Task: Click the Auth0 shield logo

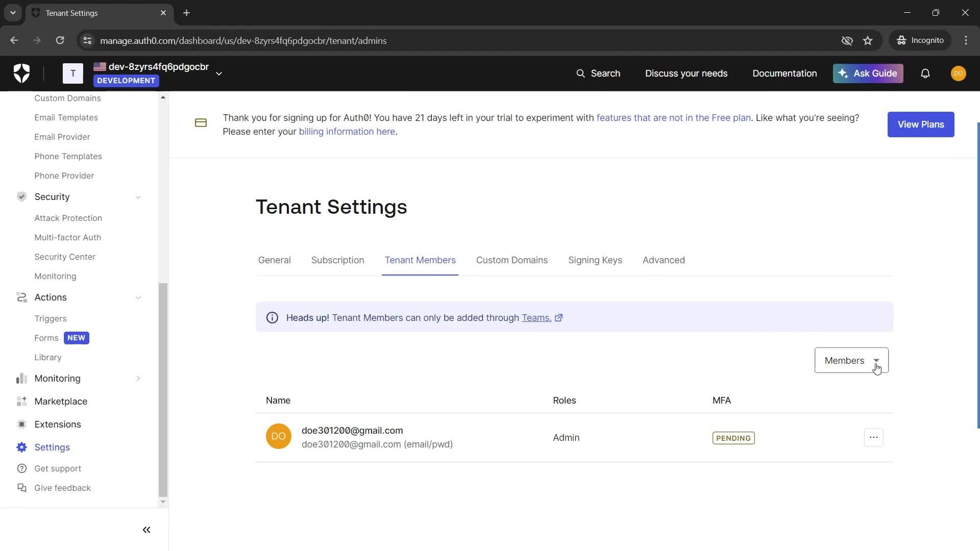Action: 21,73
